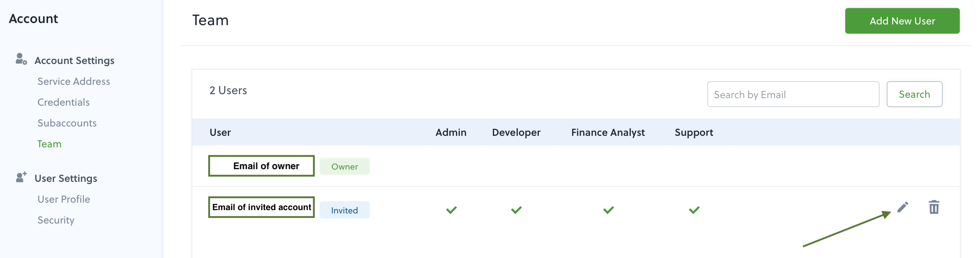Image resolution: width=980 pixels, height=258 pixels.
Task: Click the Owner badge
Action: click(344, 166)
